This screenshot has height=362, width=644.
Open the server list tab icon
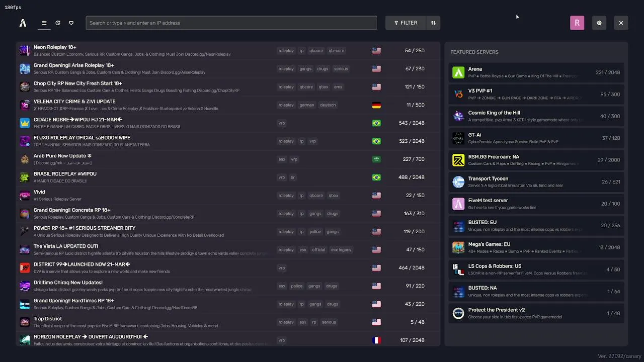(x=44, y=23)
